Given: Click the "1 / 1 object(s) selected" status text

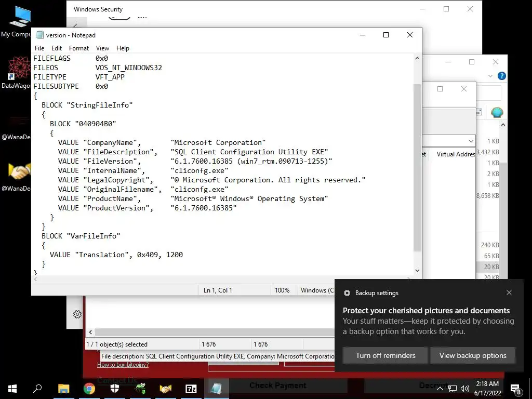Looking at the screenshot, I should [x=117, y=344].
